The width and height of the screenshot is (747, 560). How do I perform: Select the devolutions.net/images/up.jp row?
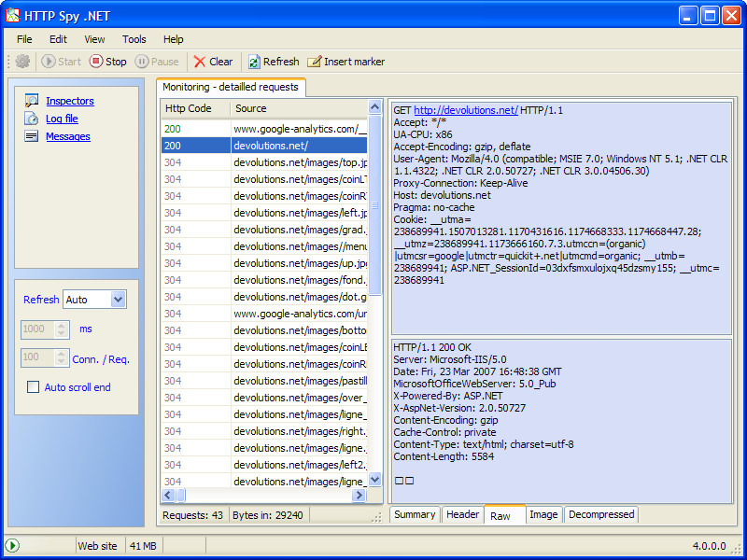click(x=264, y=263)
